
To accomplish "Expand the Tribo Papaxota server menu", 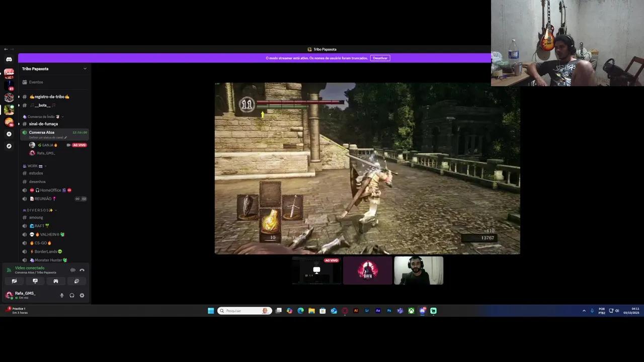I will tap(54, 69).
